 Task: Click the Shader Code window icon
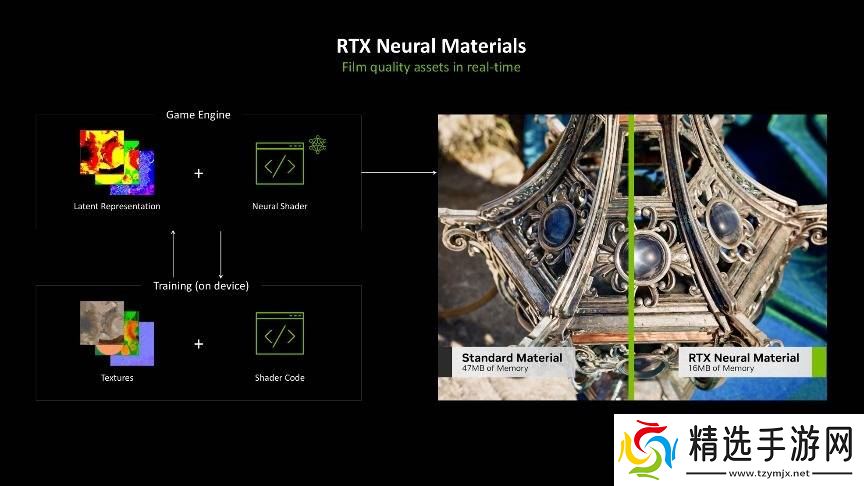[x=279, y=336]
